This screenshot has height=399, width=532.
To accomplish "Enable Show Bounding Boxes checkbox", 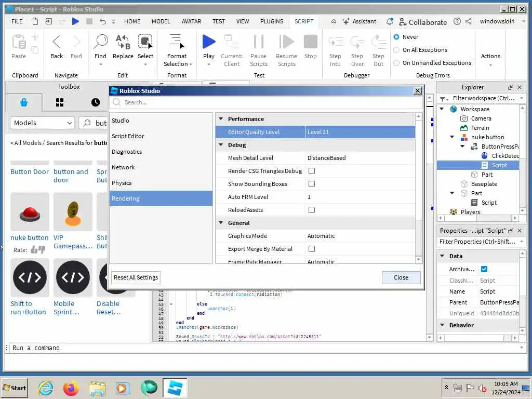I will [312, 184].
